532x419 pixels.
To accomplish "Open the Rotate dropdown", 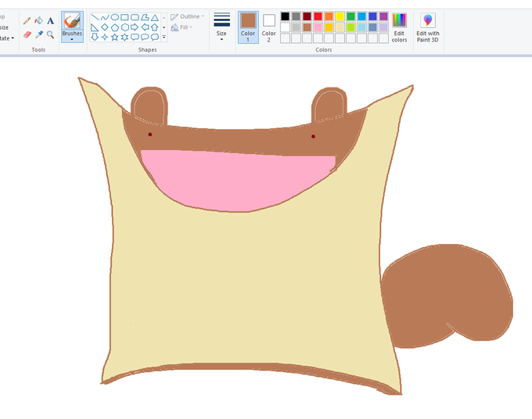I will point(5,38).
